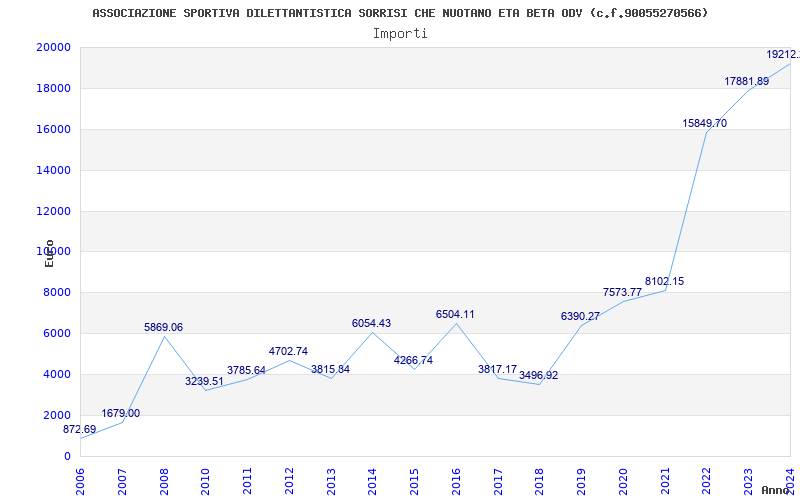This screenshot has width=800, height=500.
Task: Select the 872.69 starting value label
Action: coord(80,430)
